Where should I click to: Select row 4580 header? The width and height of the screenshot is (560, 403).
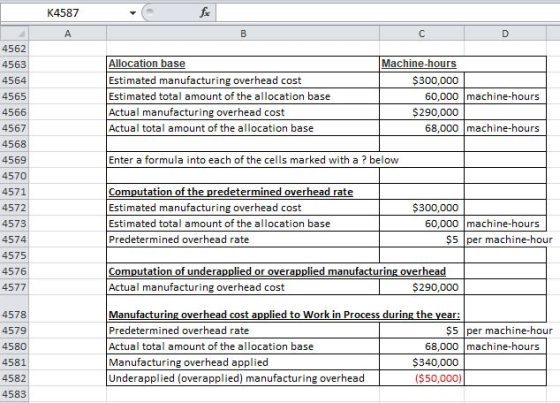coord(14,346)
